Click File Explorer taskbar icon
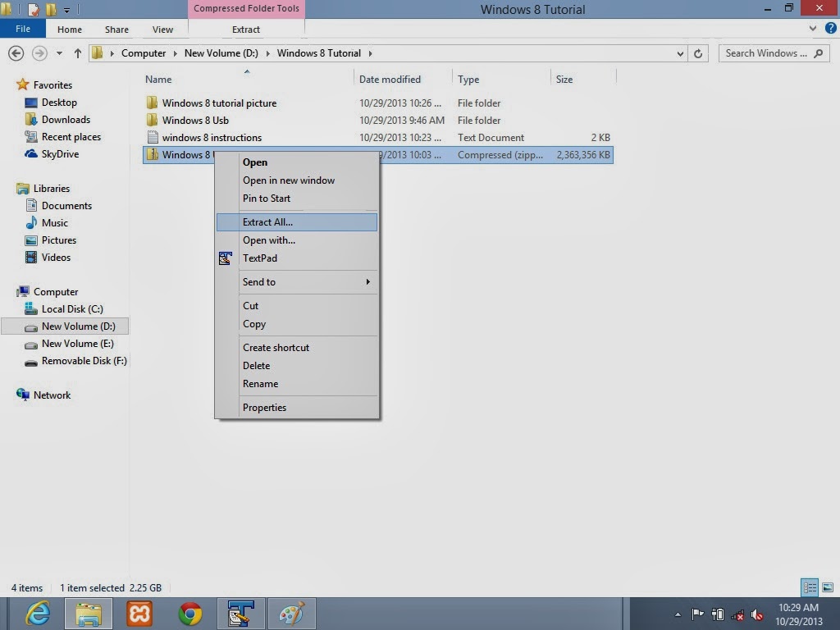The height and width of the screenshot is (630, 840). pos(89,614)
